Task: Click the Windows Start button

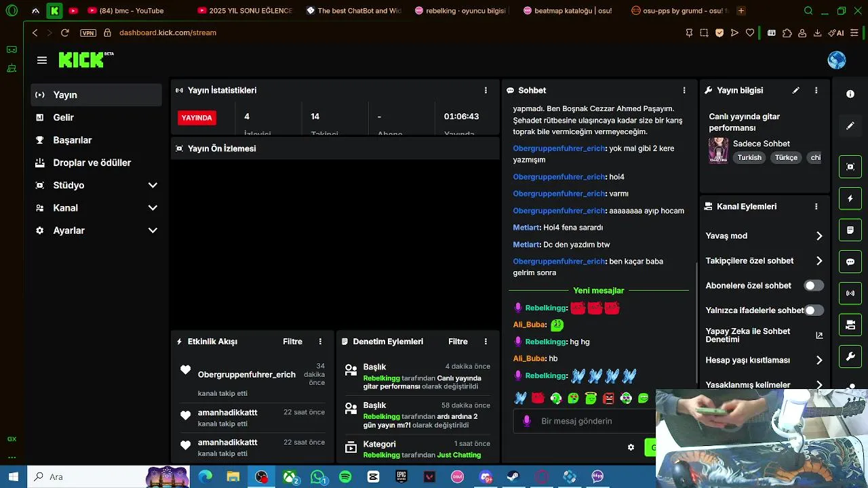Action: point(13,476)
